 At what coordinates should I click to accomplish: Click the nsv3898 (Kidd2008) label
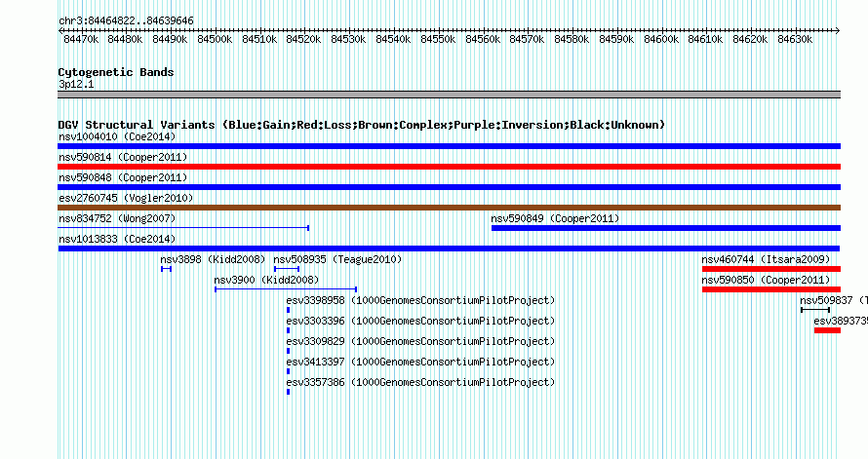[x=214, y=259]
